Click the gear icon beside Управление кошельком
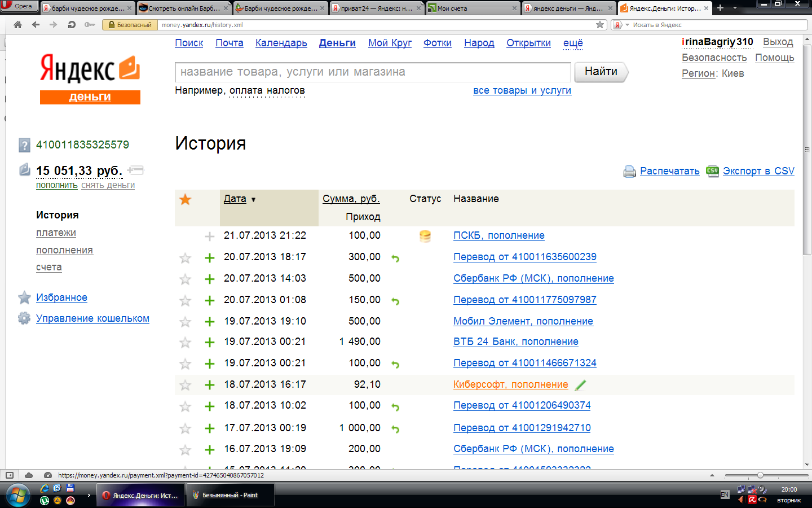Screen dimensions: 812x508 [x=24, y=318]
